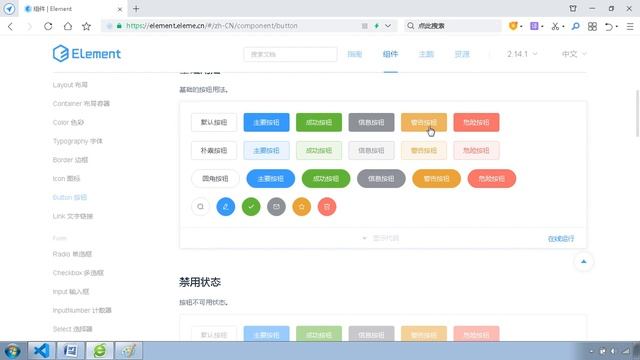Click the green lightning icon in address bar
This screenshot has width=640, height=360.
coord(376,26)
